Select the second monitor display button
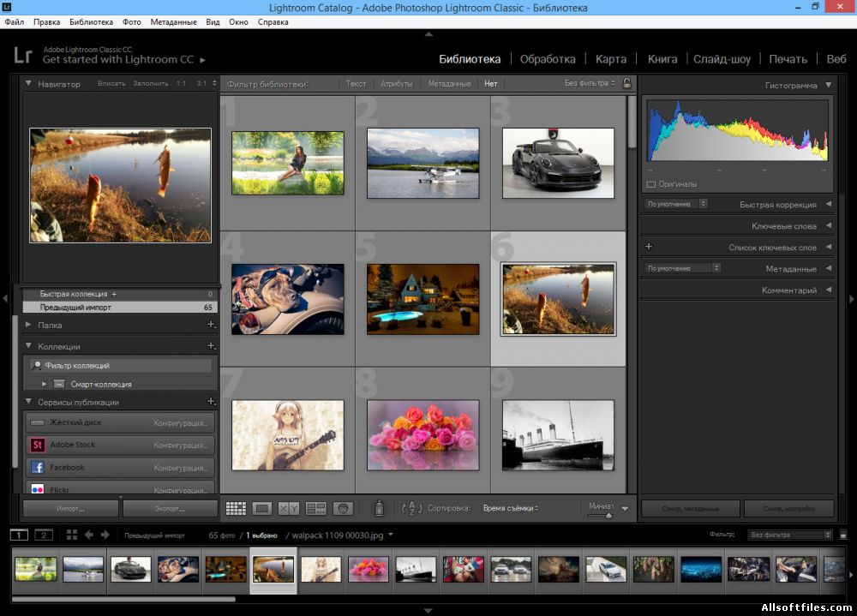Screen dimensions: 857x616 [43, 535]
